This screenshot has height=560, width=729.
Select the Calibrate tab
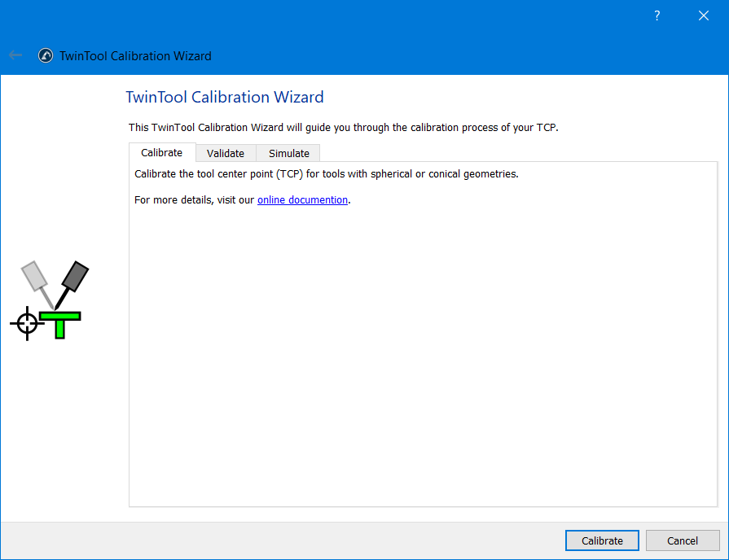click(x=161, y=153)
